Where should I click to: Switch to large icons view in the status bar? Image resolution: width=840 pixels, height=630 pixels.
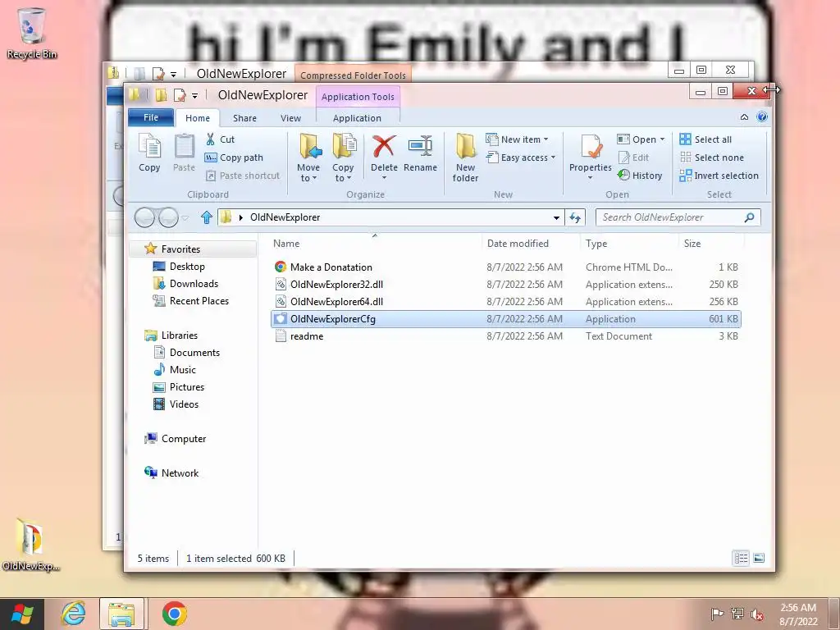[x=759, y=558]
